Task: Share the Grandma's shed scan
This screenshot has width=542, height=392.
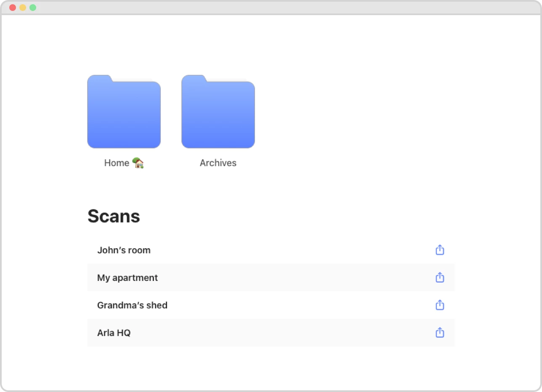Action: click(x=440, y=305)
